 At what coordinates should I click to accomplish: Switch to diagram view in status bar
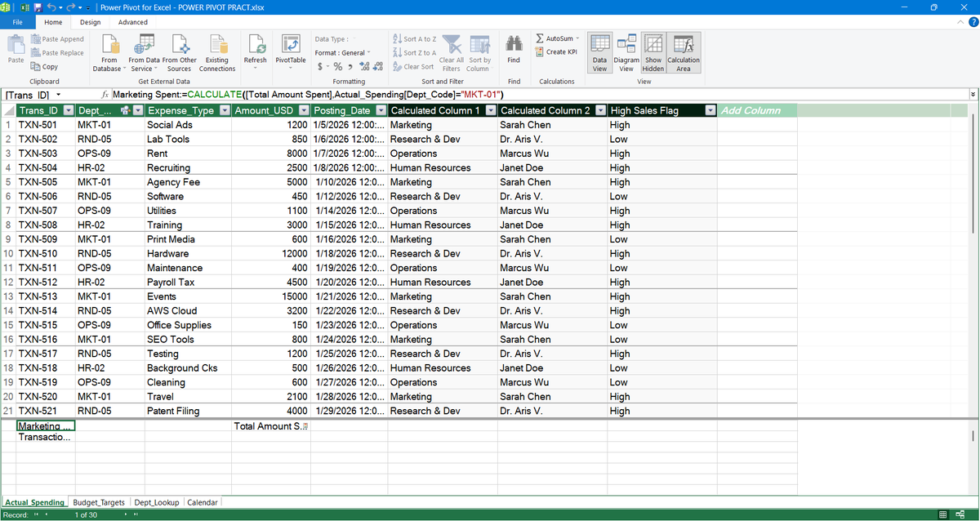(962, 515)
